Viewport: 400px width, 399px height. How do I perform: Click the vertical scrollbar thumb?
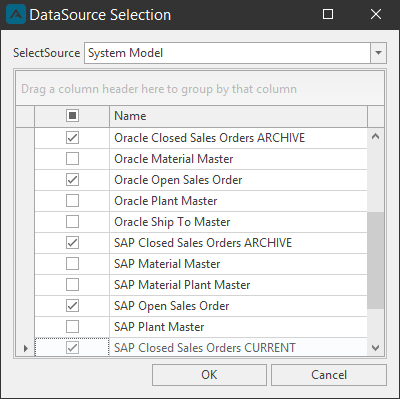coord(376,260)
